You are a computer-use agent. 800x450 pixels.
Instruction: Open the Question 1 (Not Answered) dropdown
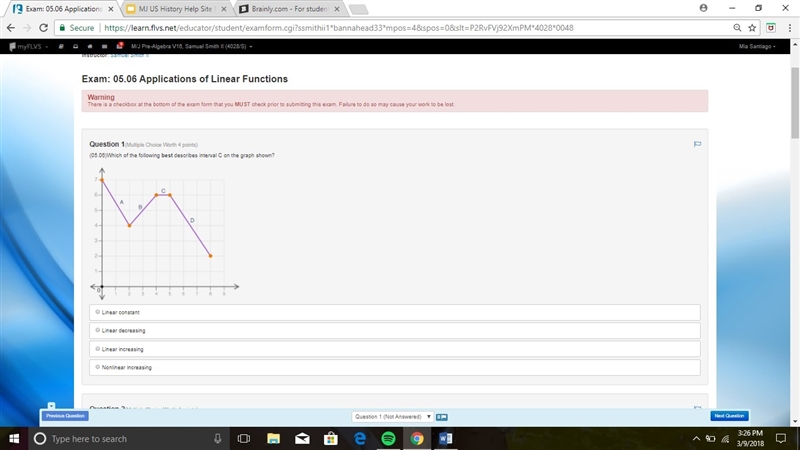(x=392, y=417)
